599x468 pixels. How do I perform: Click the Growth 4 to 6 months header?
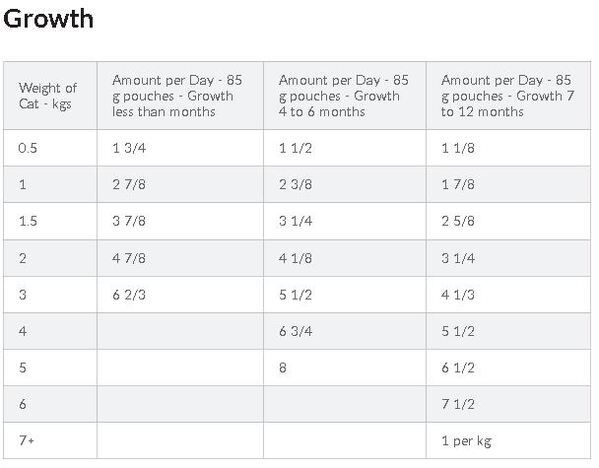(x=345, y=96)
